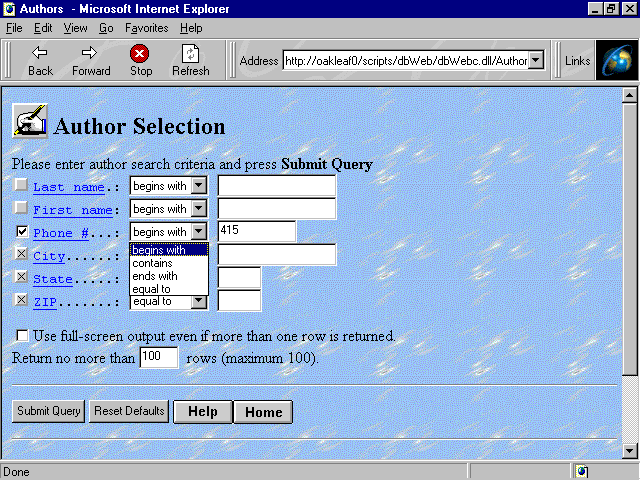Open the Last name condition dropdown
This screenshot has height=480, width=640.
(x=199, y=185)
